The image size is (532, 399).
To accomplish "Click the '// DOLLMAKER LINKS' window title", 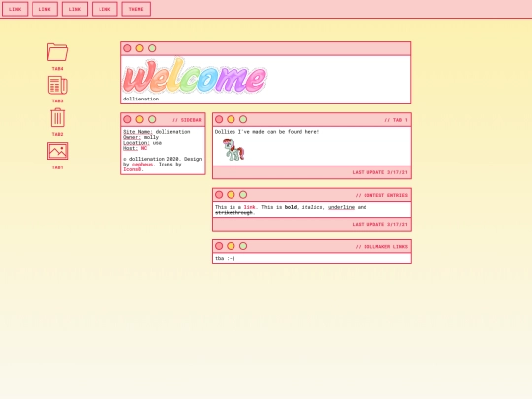I will (381, 247).
